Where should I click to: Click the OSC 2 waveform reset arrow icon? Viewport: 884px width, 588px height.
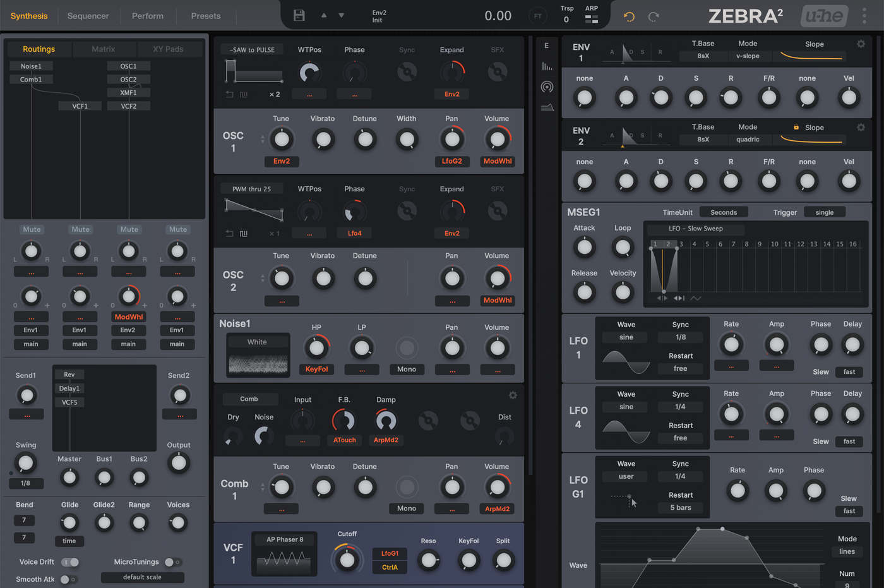(229, 233)
